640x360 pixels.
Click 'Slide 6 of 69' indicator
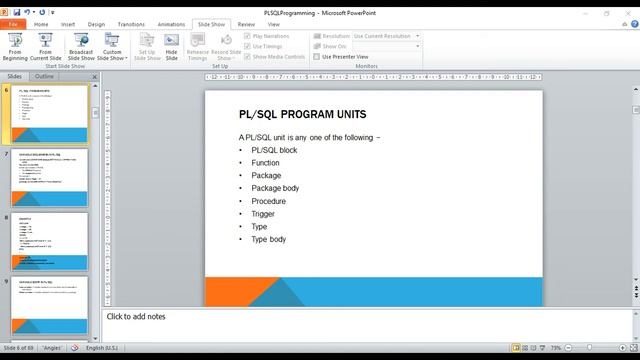(18, 348)
